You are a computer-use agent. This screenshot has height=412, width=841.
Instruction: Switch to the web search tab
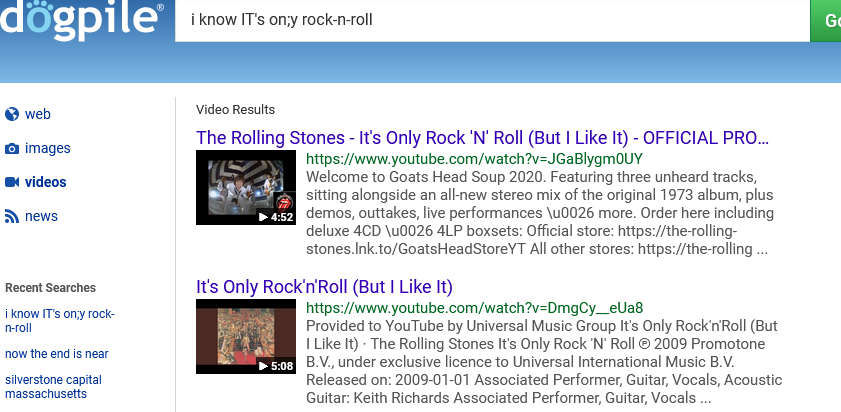click(x=38, y=114)
